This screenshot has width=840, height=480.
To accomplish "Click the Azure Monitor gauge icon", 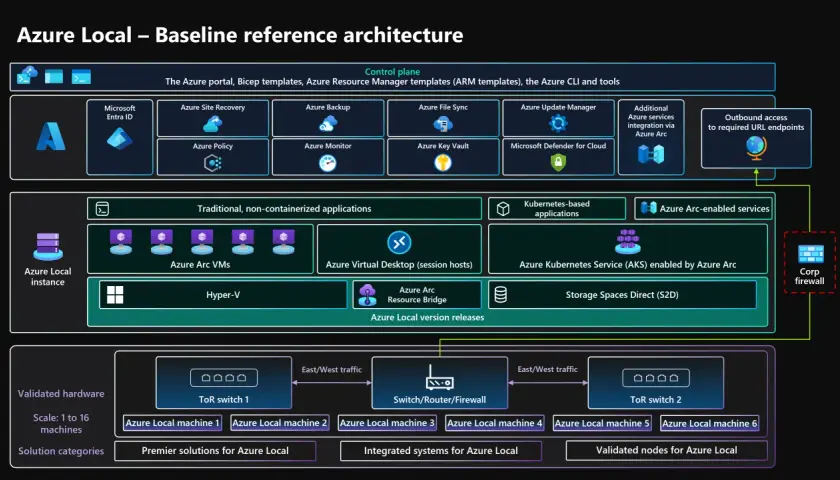I will (x=328, y=163).
